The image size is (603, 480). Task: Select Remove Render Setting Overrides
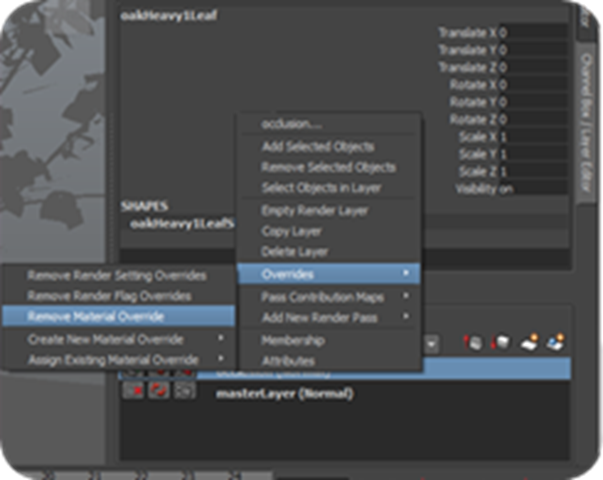click(118, 275)
